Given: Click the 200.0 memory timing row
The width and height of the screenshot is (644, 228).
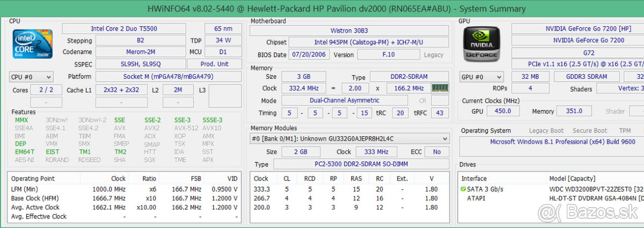Looking at the screenshot, I should (350, 208).
